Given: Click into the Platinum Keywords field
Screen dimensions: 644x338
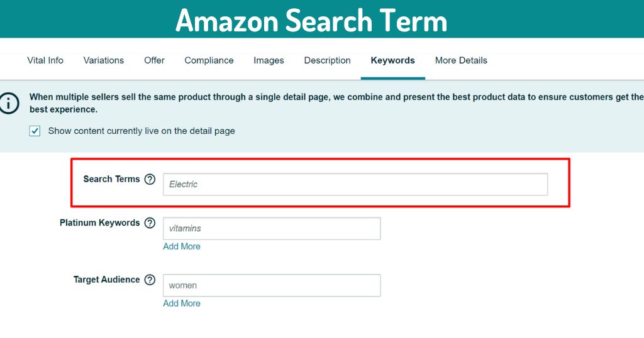Looking at the screenshot, I should click(x=272, y=228).
